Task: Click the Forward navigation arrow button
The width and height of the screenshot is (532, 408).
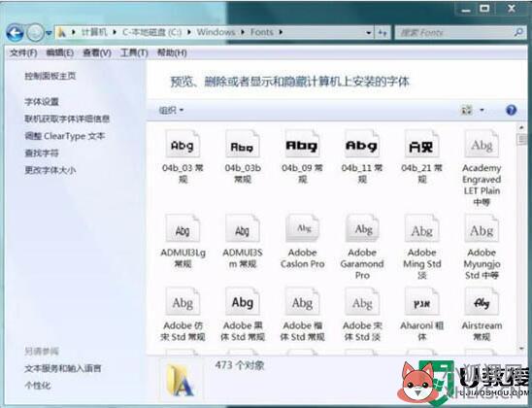Action: coord(35,33)
